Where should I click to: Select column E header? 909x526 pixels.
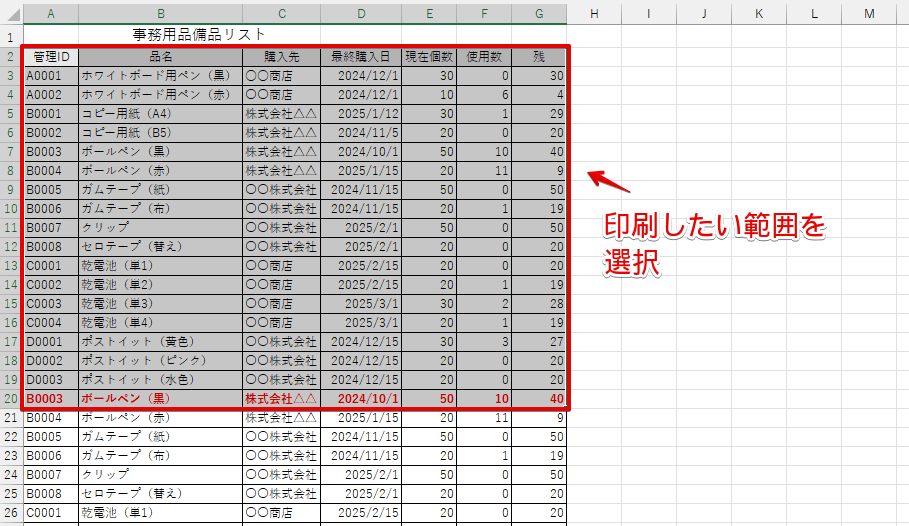pos(429,13)
